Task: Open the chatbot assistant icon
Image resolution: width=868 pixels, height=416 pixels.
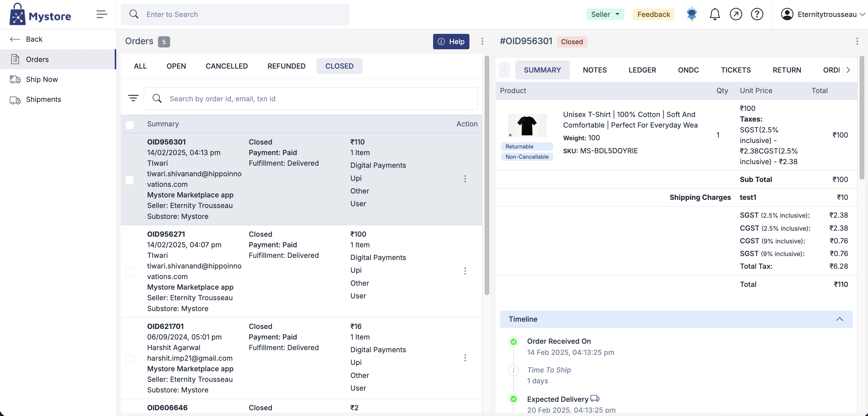Action: (x=692, y=14)
